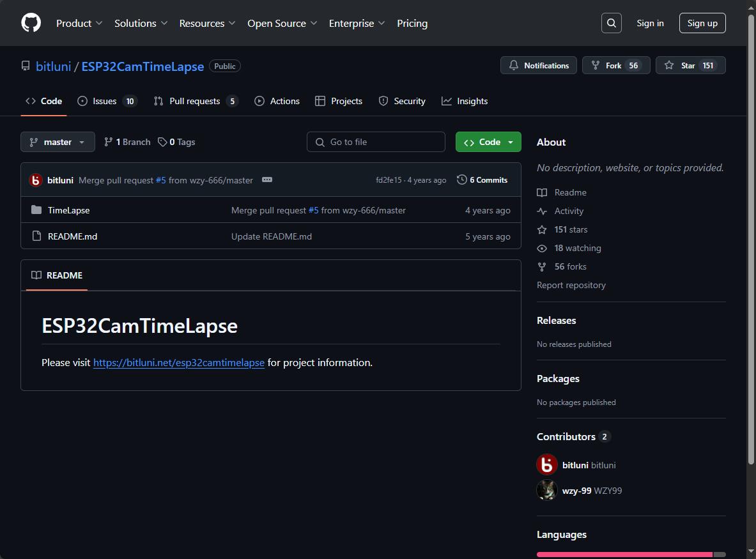Open the Pricing page link
Screen dimensions: 756x559
[x=412, y=23]
